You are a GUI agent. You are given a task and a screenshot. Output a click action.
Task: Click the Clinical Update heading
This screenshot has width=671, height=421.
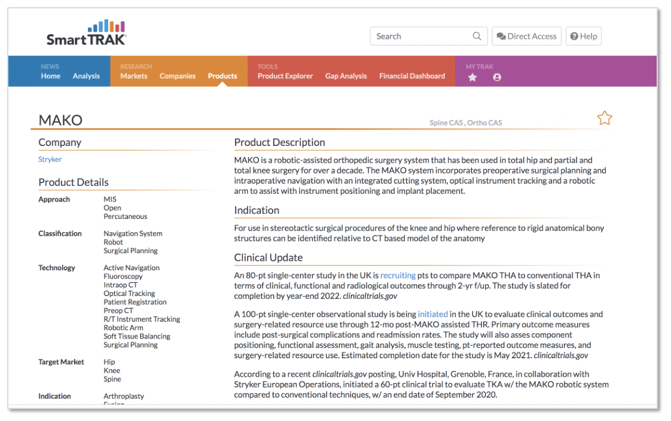[268, 258]
